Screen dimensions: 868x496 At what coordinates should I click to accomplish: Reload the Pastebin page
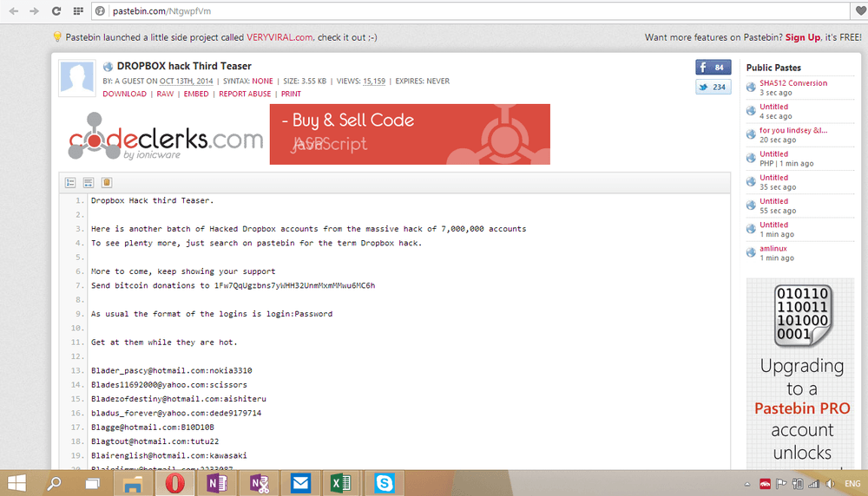56,11
